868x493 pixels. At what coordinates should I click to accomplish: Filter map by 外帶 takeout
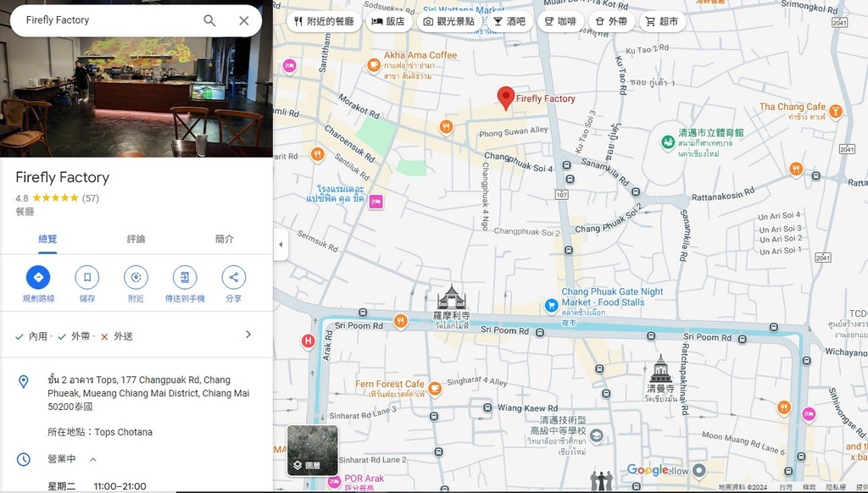[611, 21]
